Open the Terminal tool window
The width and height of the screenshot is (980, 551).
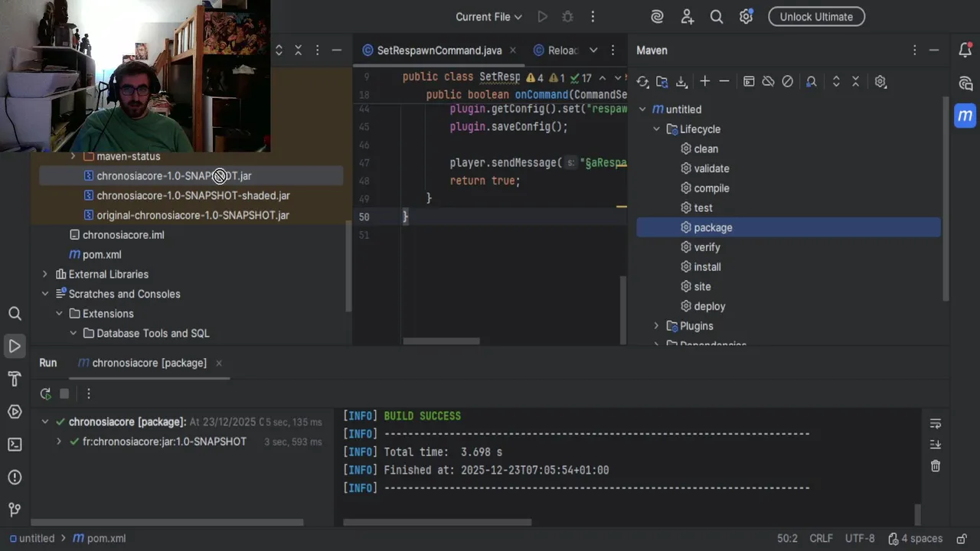tap(15, 444)
